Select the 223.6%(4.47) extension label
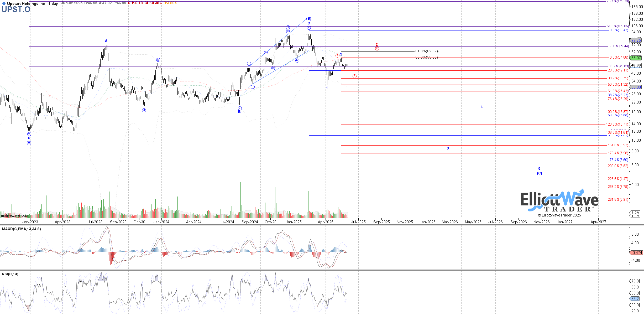 618,179
